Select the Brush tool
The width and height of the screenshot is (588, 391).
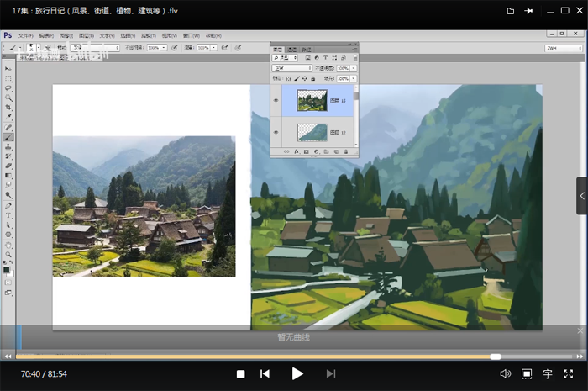point(8,136)
